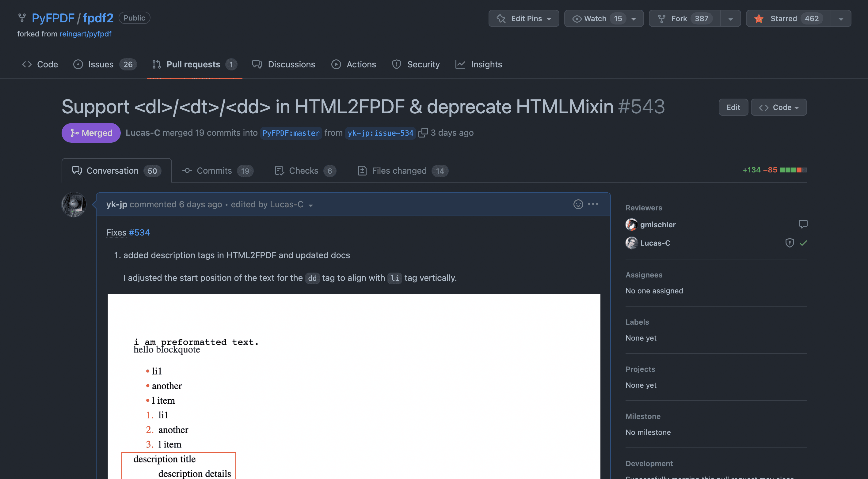Click the Lucas-C reviewer name
Viewport: 868px width, 479px height.
coord(655,243)
